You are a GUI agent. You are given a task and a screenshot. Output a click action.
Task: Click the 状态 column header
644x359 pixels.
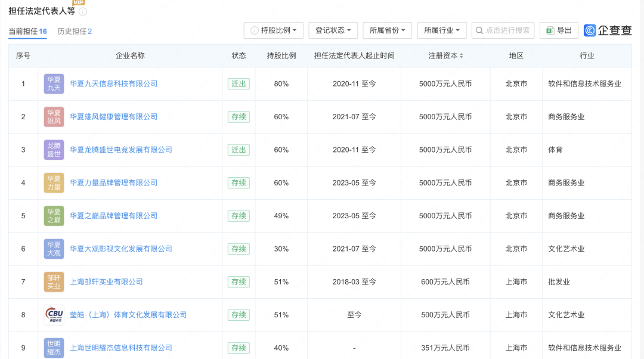(x=239, y=56)
